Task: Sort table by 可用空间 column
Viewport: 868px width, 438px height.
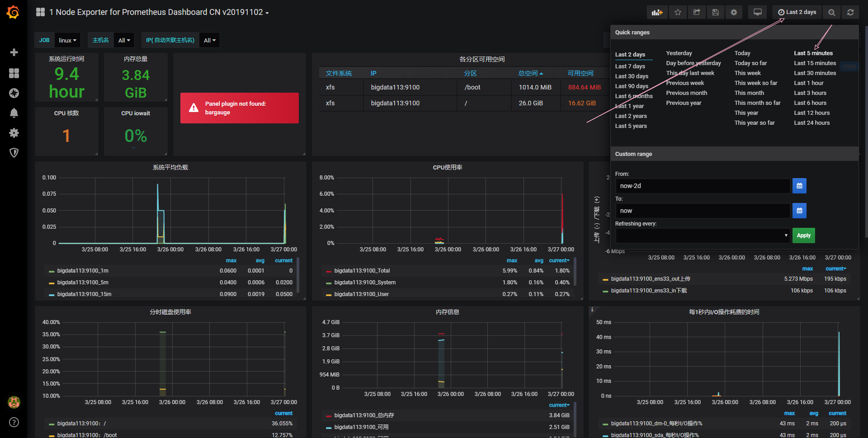Action: pyautogui.click(x=580, y=73)
